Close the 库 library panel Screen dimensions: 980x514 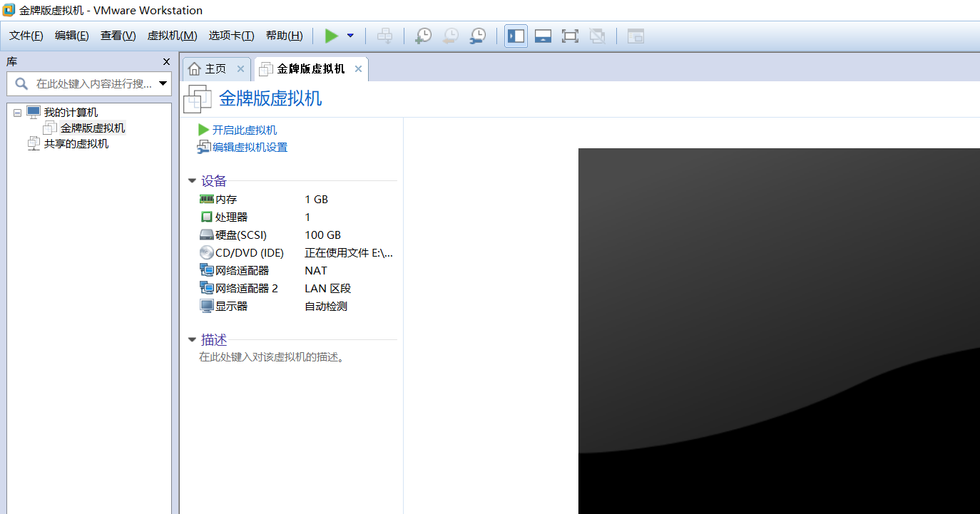(x=166, y=62)
